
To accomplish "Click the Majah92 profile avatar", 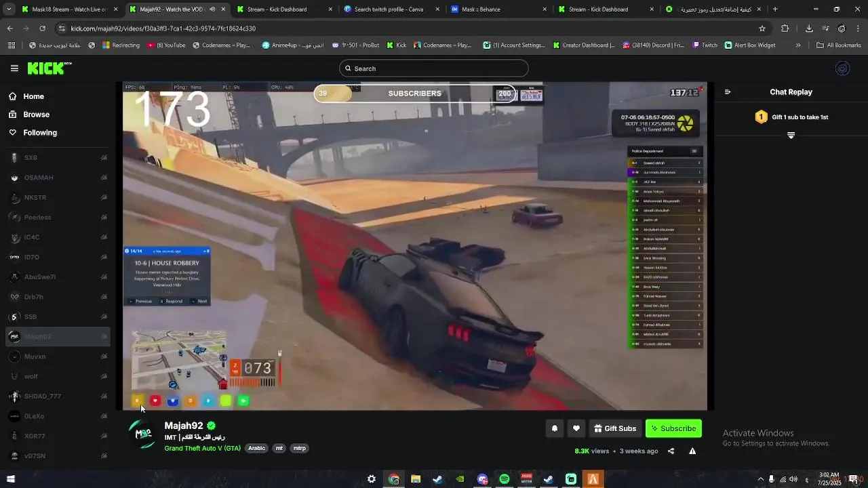I will tap(143, 434).
